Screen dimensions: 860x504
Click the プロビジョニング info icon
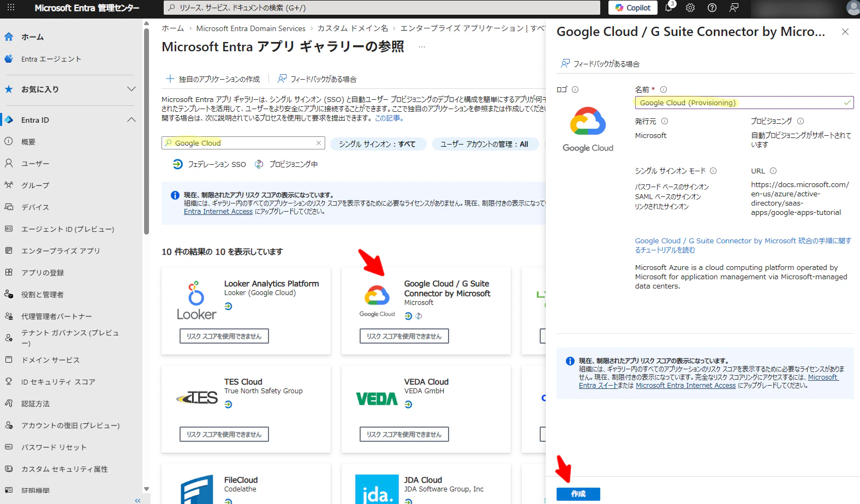801,121
